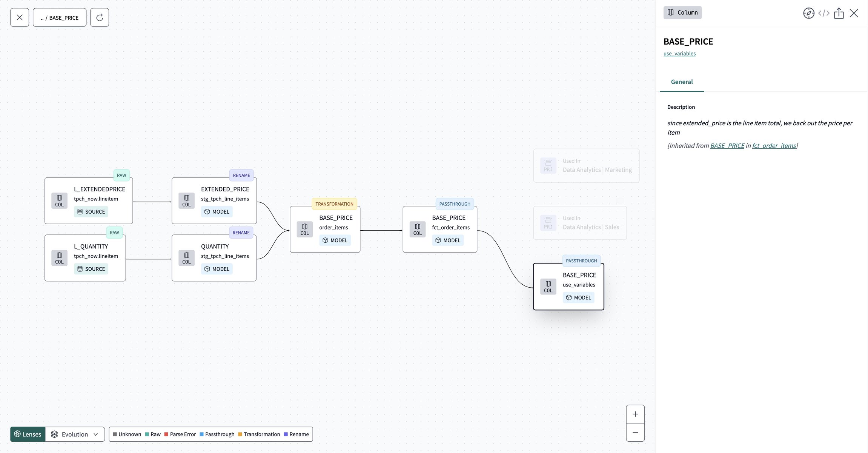Refresh the lineage graph
This screenshot has height=453, width=868.
tap(99, 17)
